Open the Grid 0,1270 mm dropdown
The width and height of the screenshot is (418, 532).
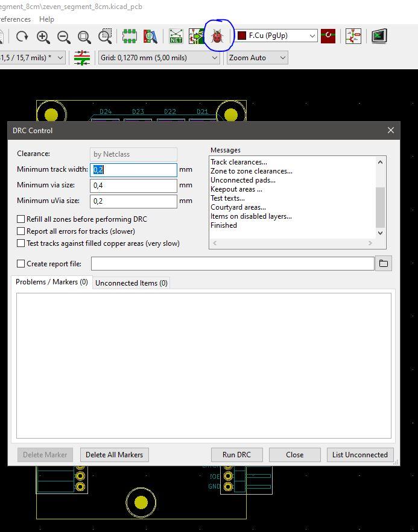[159, 58]
